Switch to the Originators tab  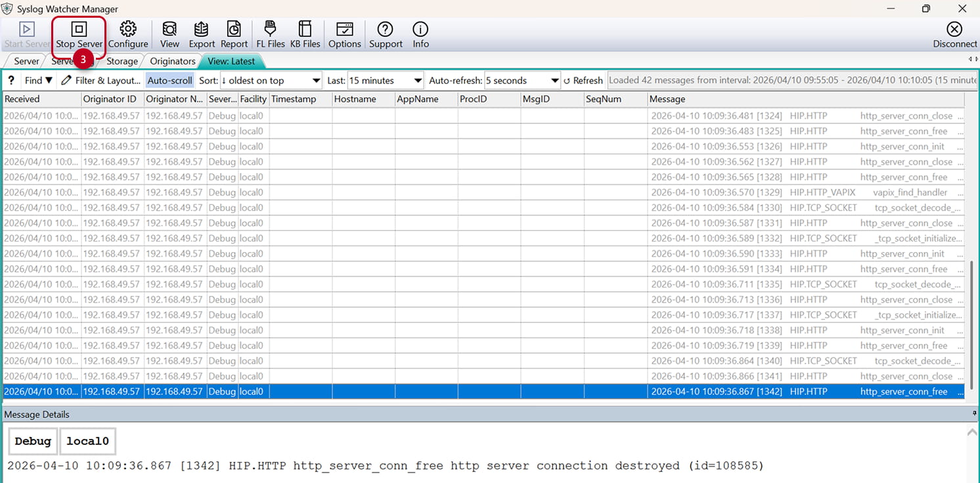(173, 61)
